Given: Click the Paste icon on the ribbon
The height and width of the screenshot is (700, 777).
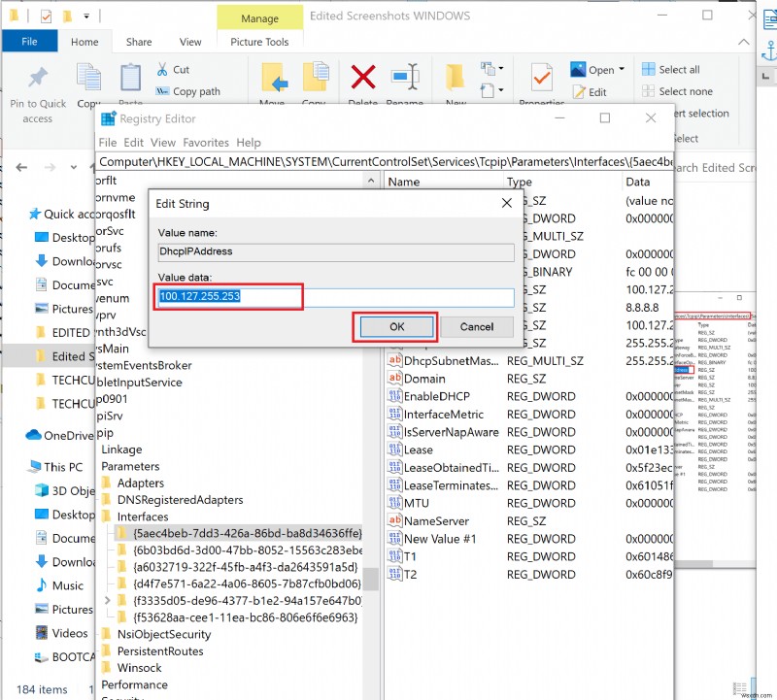Looking at the screenshot, I should tap(129, 76).
